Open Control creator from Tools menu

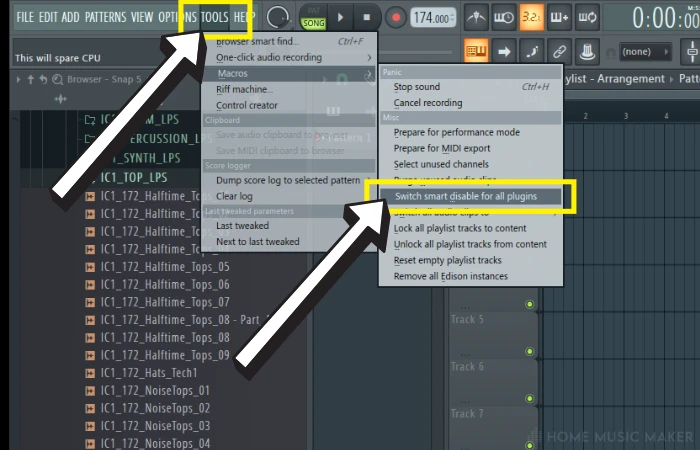click(289, 105)
